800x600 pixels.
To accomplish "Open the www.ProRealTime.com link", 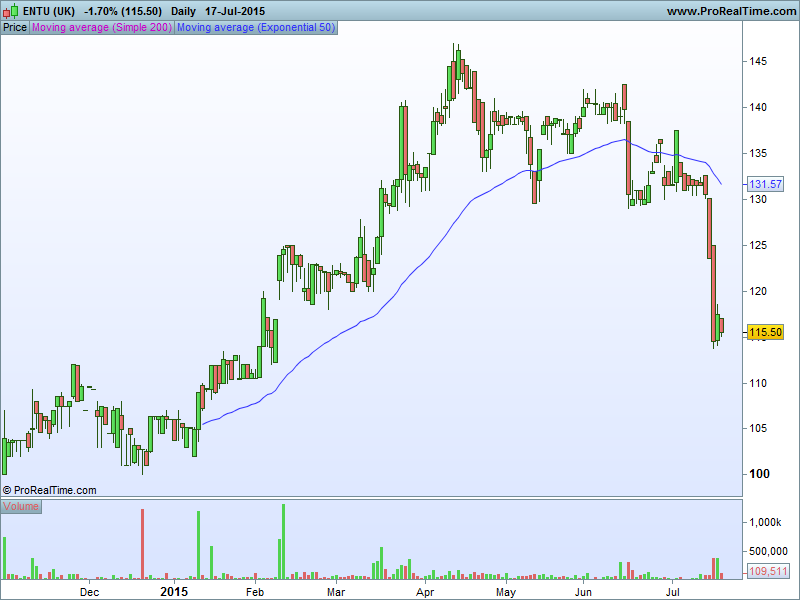I will 730,11.
